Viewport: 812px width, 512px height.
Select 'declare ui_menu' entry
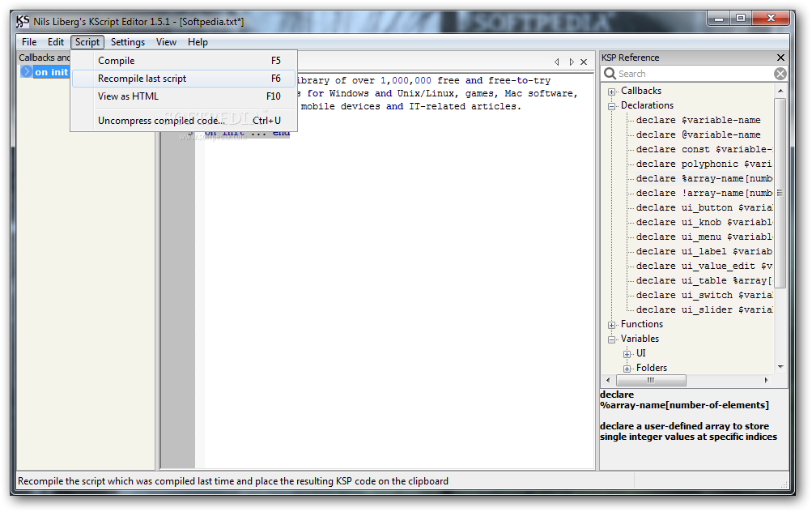(704, 237)
